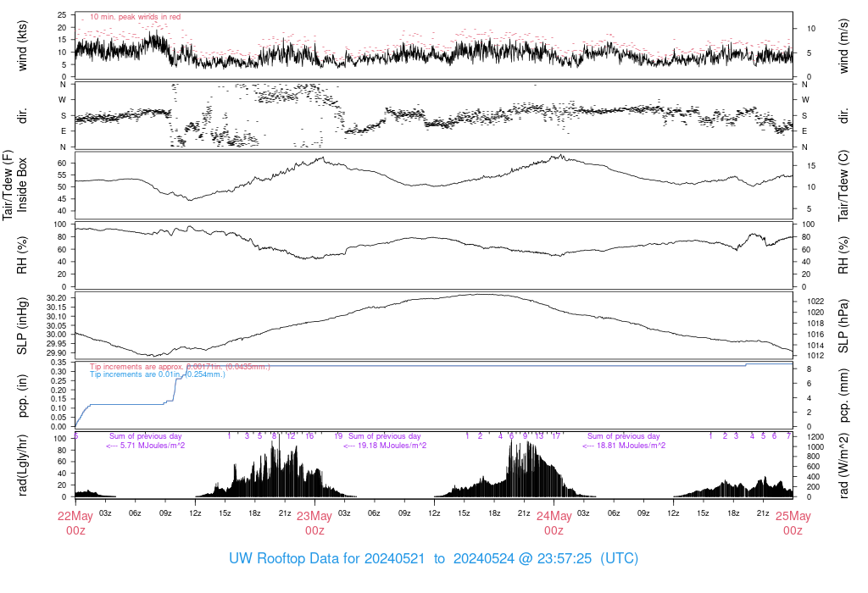Click the red tip increments 0.00171in note

[180, 367]
